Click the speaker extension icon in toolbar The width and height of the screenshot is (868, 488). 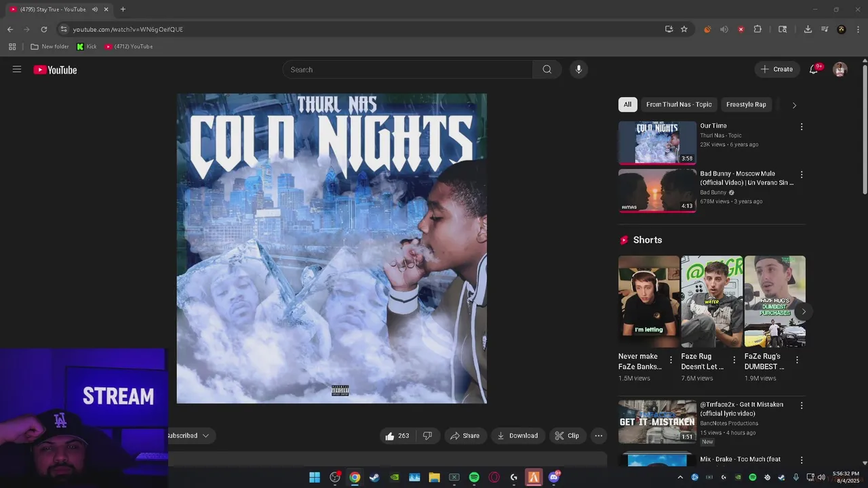724,29
